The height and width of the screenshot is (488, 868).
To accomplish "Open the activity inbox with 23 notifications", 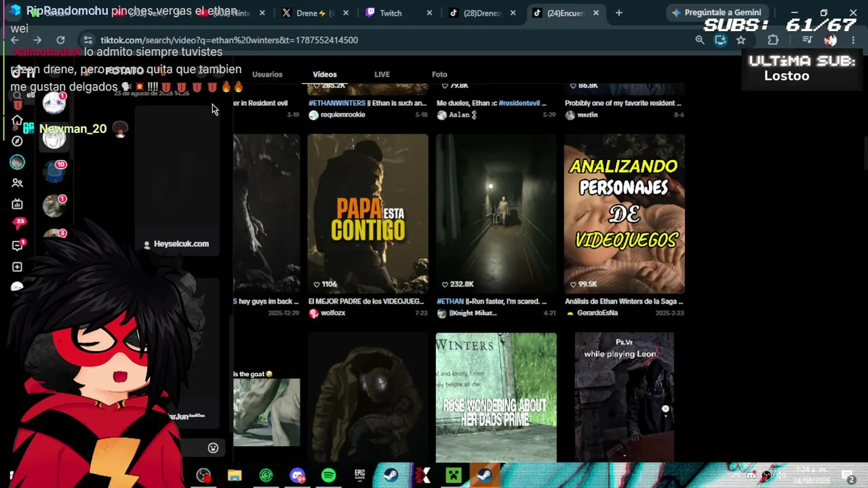I will coord(18,224).
